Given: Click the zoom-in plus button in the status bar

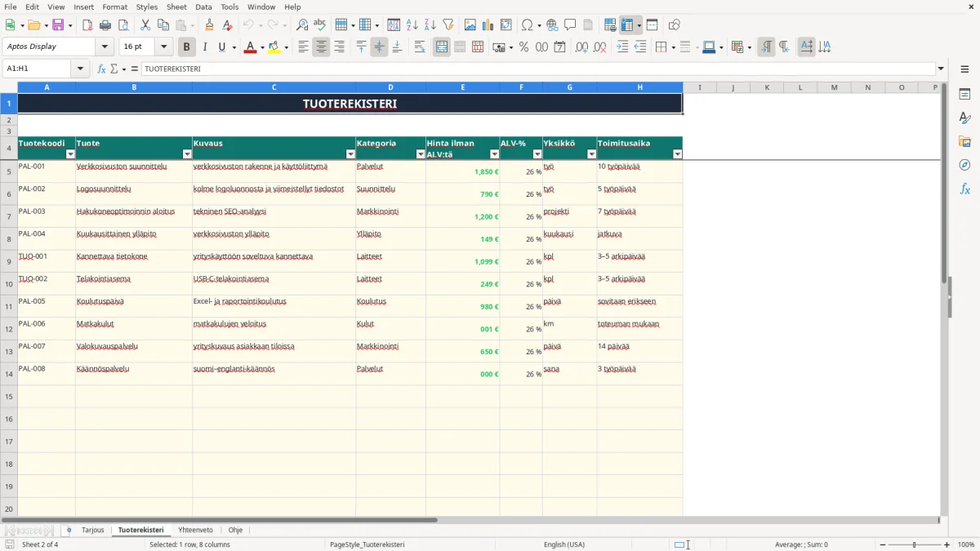Looking at the screenshot, I should [947, 544].
